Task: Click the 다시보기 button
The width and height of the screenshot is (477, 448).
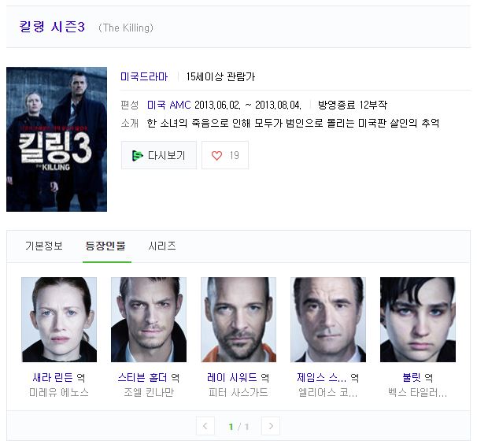Action: (159, 155)
